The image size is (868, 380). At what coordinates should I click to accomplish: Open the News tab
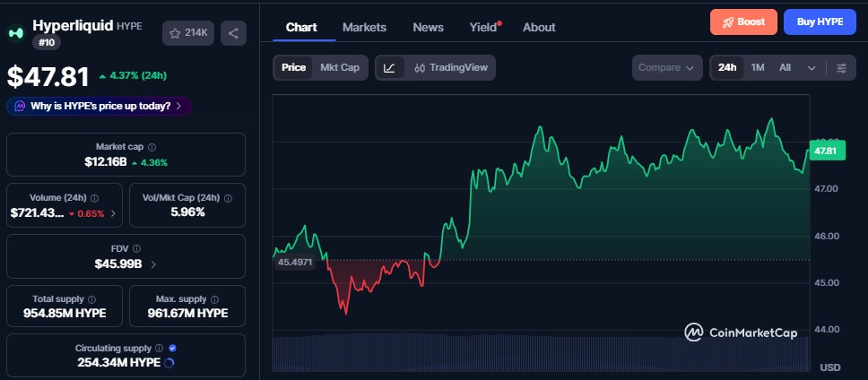428,27
